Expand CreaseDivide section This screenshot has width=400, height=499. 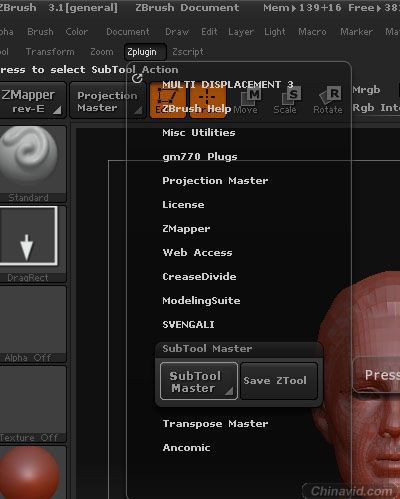tap(199, 277)
